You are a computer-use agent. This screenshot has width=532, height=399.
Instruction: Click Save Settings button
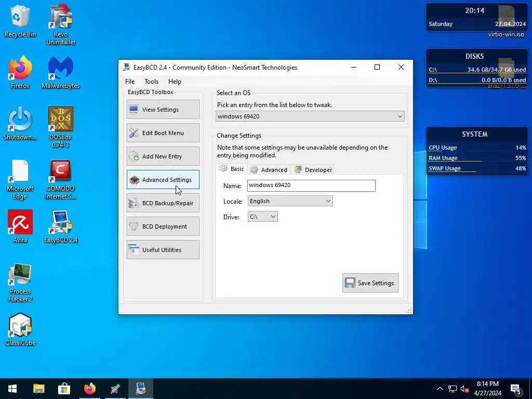click(370, 283)
